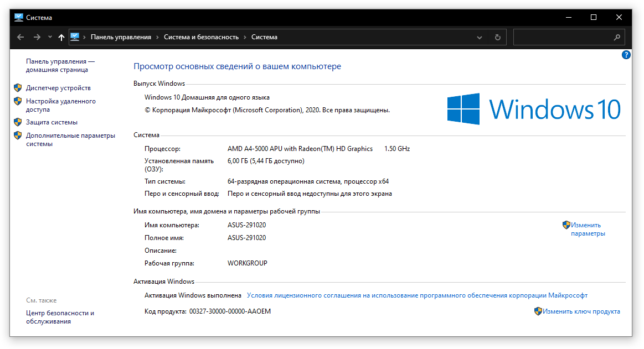Open Панель управления — домашняя страница link
Viewport: 644px width, 349px height.
coord(60,66)
